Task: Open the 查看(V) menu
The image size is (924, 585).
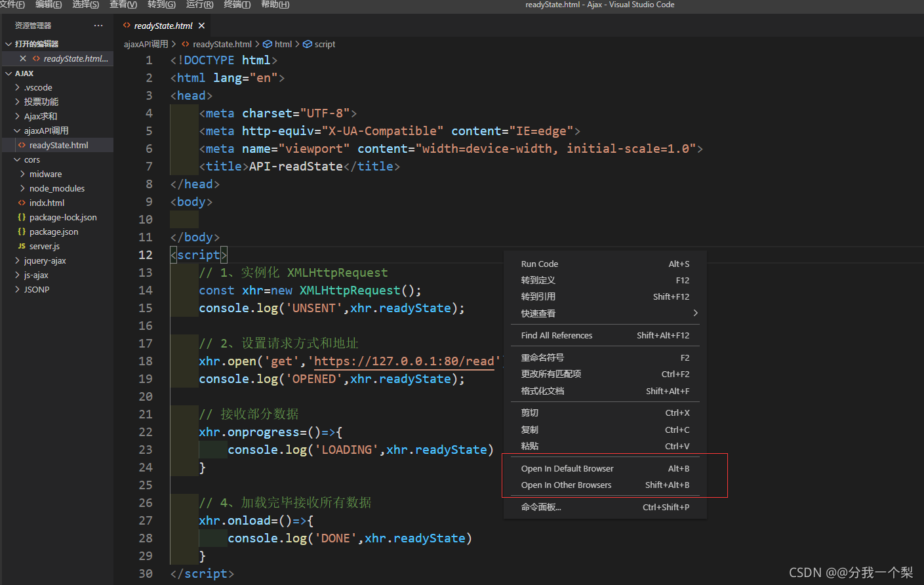Action: 123,5
